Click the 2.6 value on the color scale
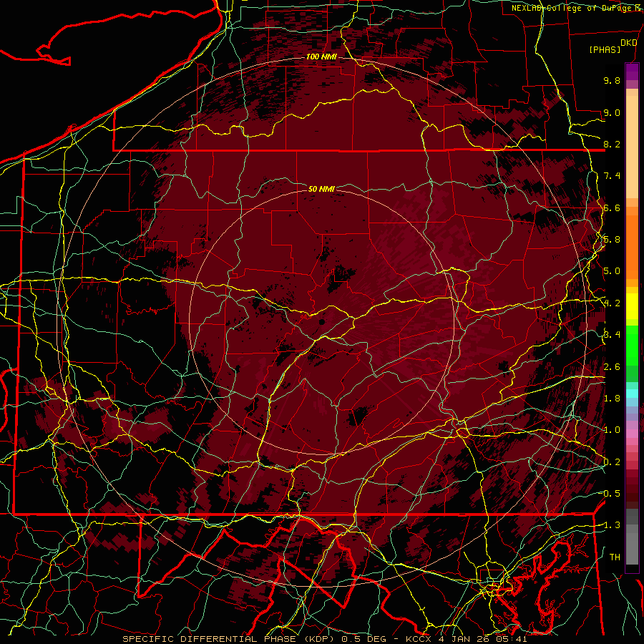644x644 pixels. (x=612, y=367)
